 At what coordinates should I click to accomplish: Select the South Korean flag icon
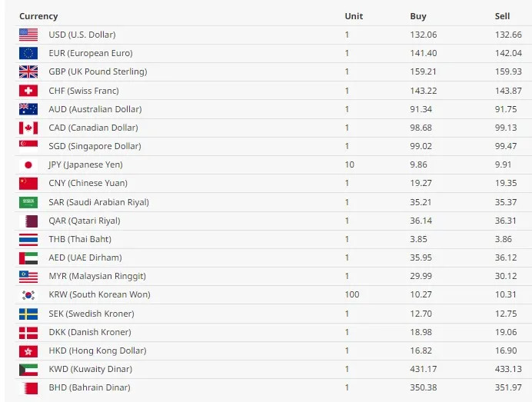28,295
